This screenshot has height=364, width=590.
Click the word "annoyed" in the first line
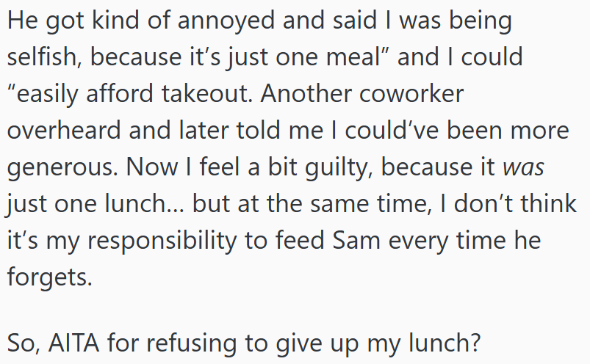coord(226,21)
